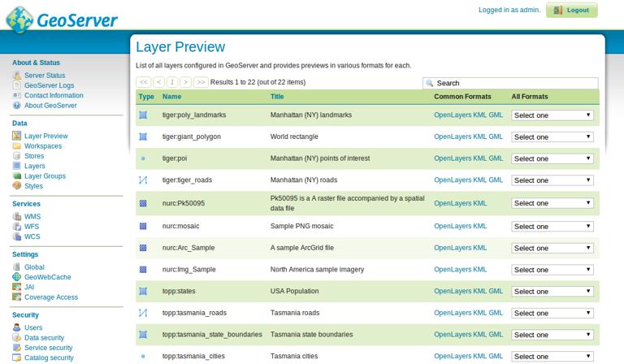Click the GeoServer logo globe
The image size is (624, 364).
[x=19, y=19]
